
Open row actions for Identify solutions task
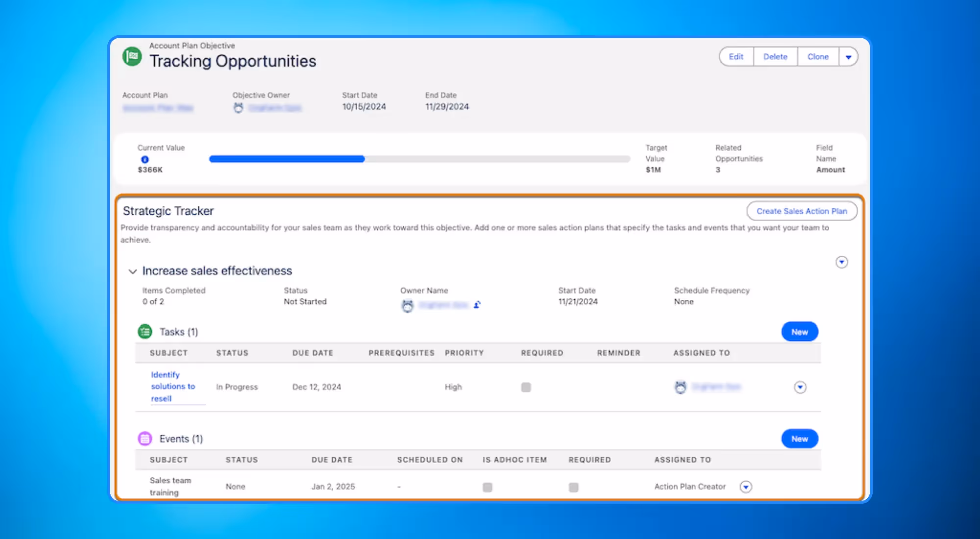coord(800,387)
